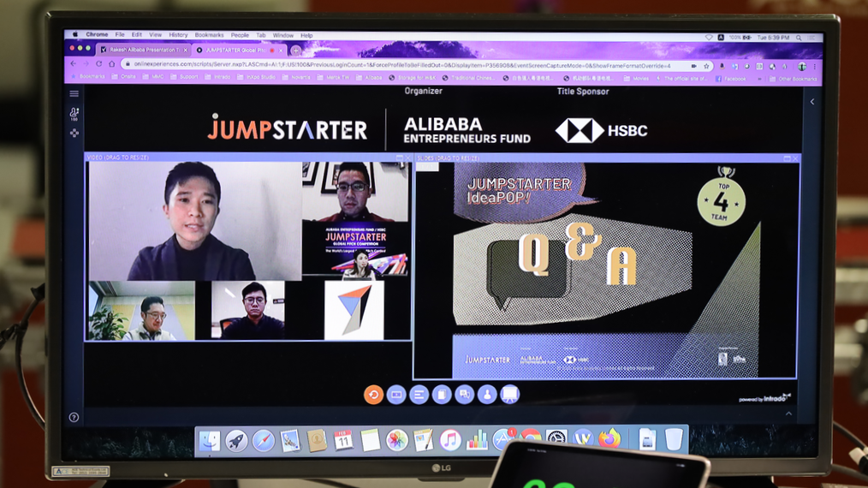
Task: Open the speaker person icon
Action: (x=487, y=395)
